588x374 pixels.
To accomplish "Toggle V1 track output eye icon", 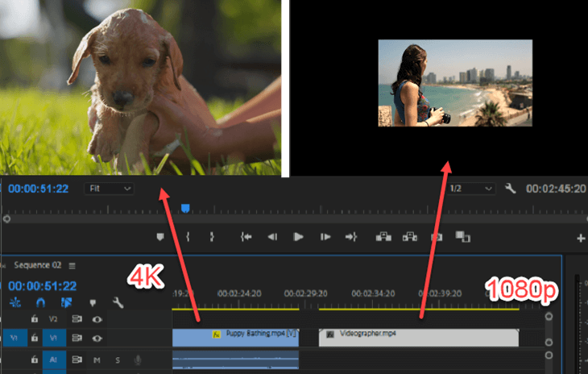I will pyautogui.click(x=97, y=339).
